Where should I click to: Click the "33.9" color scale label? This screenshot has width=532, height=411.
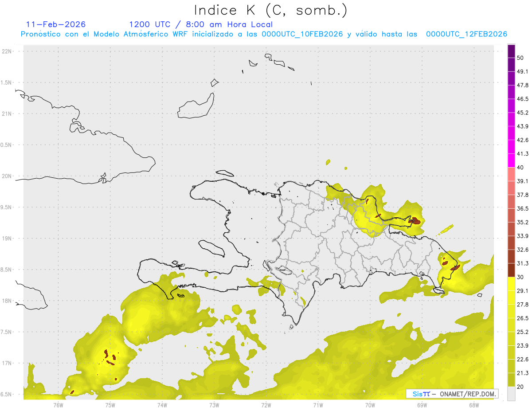(x=523, y=236)
